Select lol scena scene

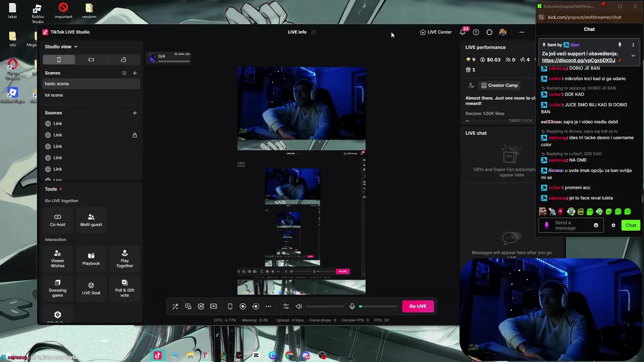pos(91,95)
